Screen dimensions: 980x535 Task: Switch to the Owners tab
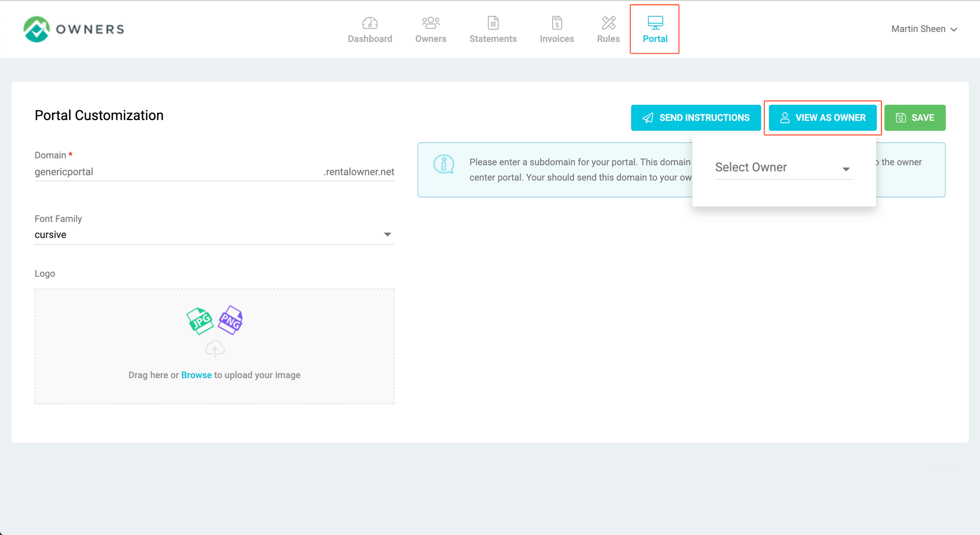click(431, 30)
